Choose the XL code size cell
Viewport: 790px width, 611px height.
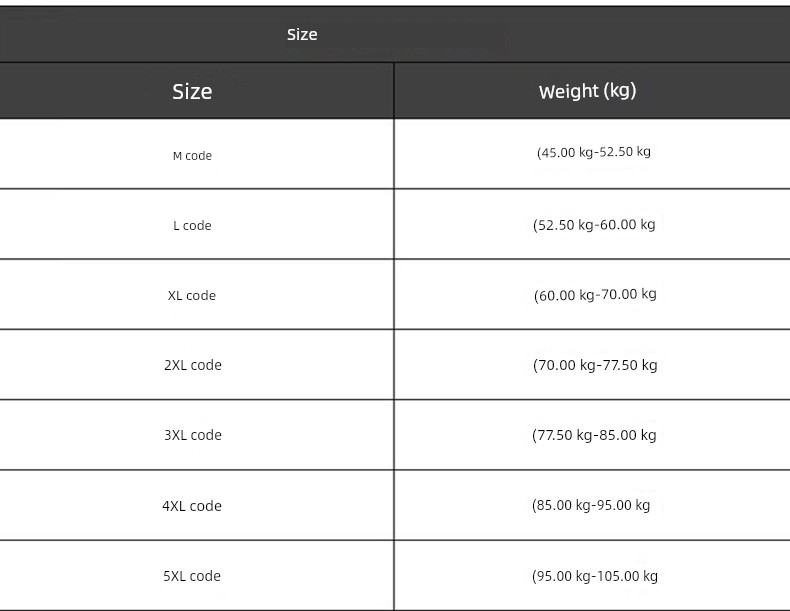(x=192, y=295)
